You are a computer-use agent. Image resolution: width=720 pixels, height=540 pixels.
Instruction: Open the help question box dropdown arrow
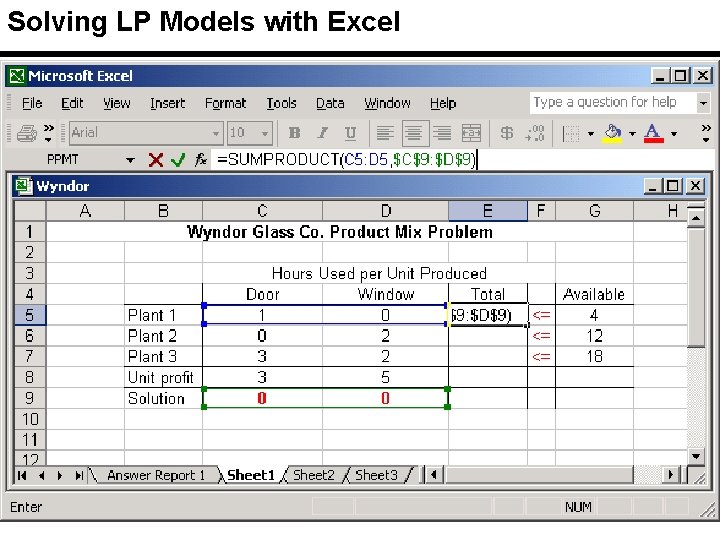tap(703, 103)
